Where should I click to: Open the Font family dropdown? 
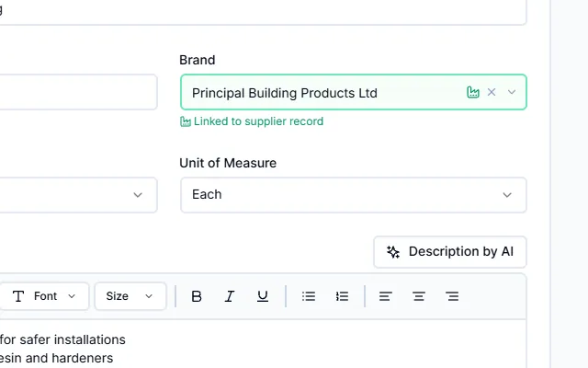click(44, 296)
